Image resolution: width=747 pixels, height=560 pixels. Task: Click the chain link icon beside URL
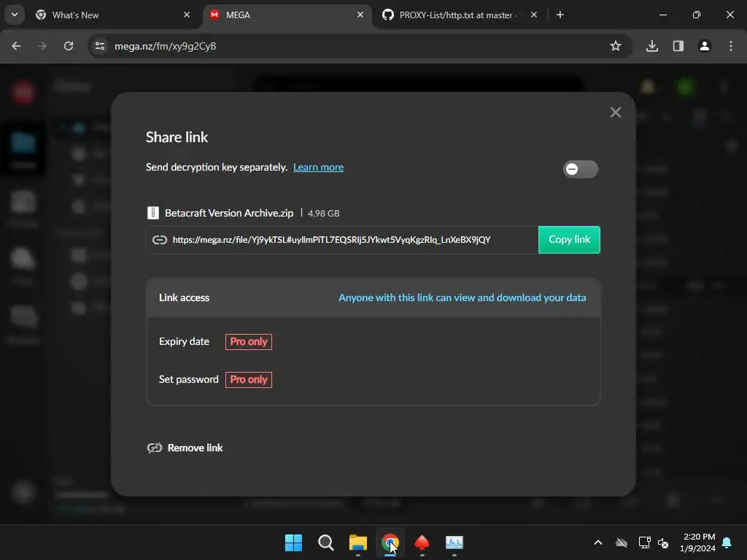click(x=160, y=239)
